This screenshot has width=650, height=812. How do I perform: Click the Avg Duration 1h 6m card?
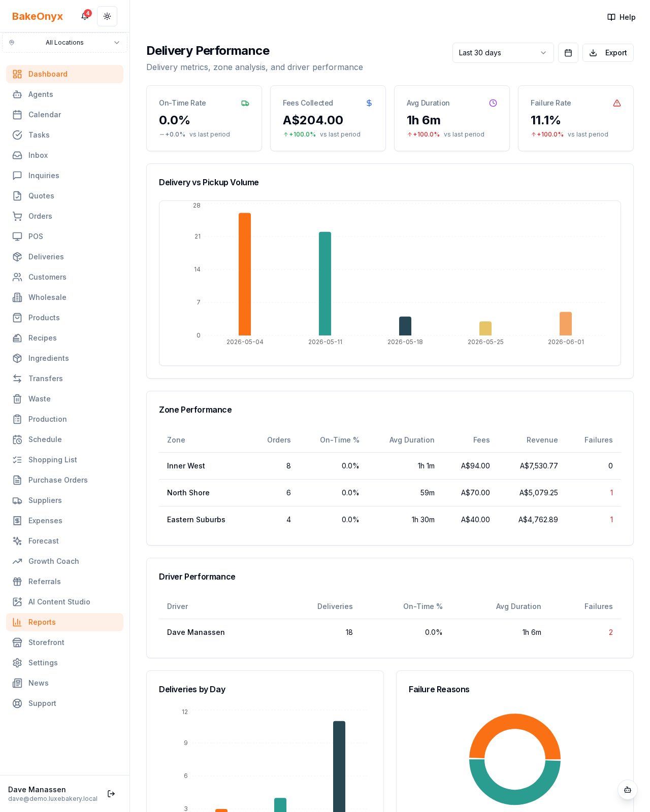click(x=452, y=118)
